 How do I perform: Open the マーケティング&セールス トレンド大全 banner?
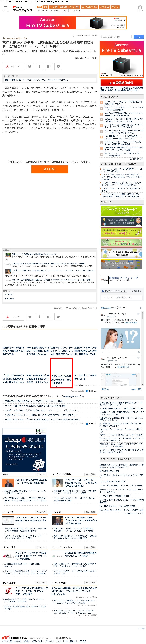tap(122, 211)
